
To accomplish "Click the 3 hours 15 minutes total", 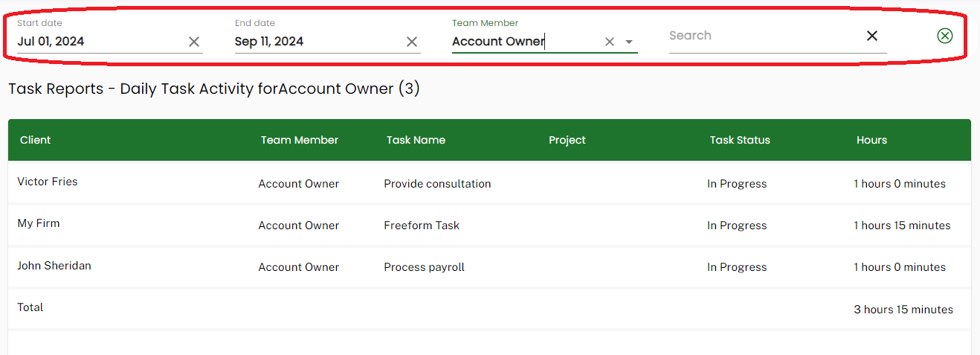I will click(x=903, y=310).
